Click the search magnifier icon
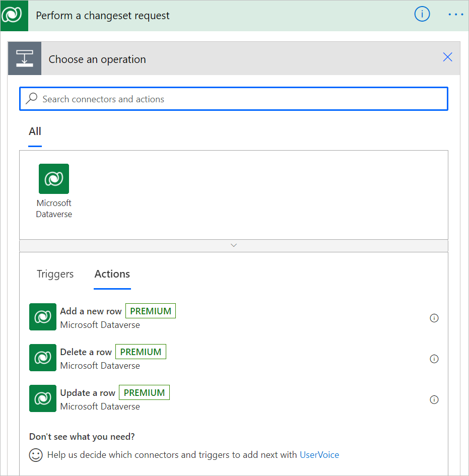Image resolution: width=469 pixels, height=476 pixels. point(31,99)
